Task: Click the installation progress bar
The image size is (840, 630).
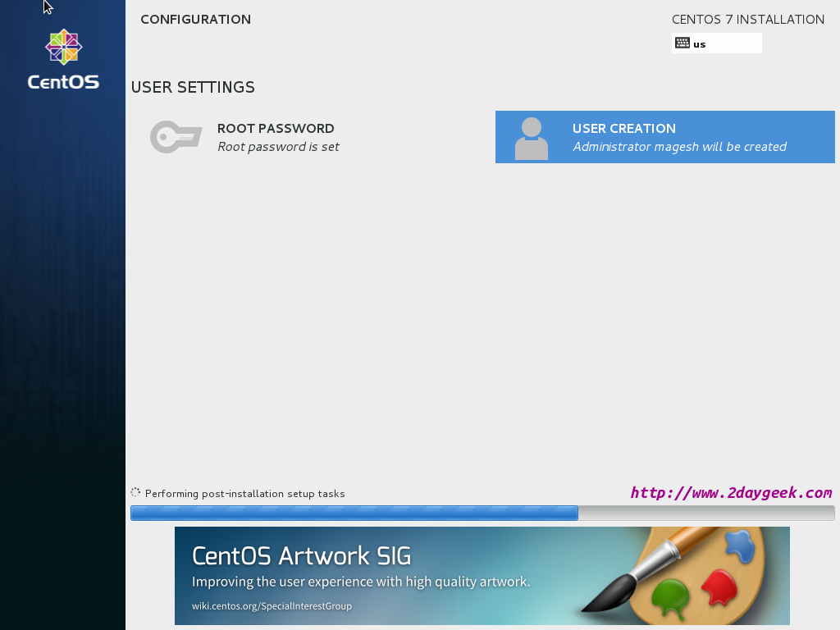Action: point(482,513)
